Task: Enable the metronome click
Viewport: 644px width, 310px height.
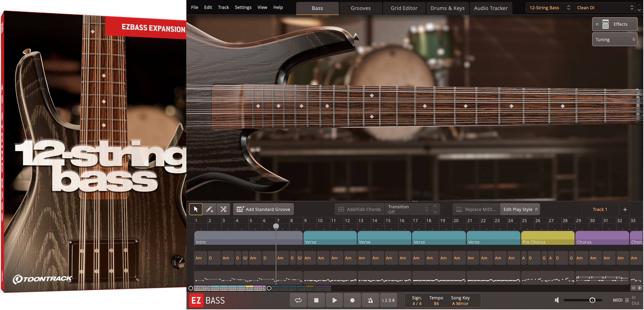Action: 370,300
